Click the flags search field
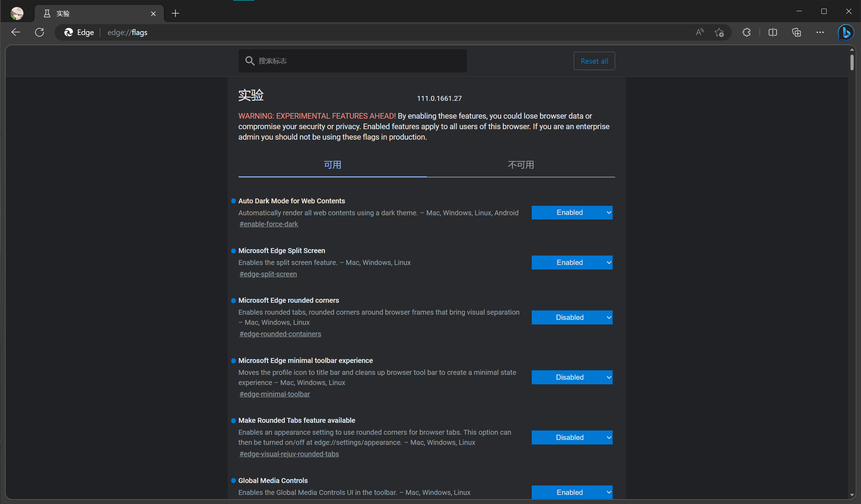861x504 pixels. pyautogui.click(x=352, y=61)
